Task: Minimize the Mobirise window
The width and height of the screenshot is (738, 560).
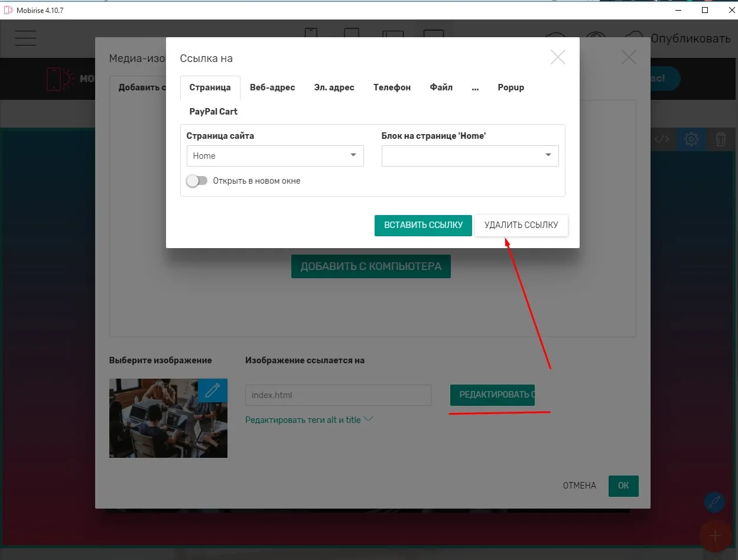Action: pos(677,10)
